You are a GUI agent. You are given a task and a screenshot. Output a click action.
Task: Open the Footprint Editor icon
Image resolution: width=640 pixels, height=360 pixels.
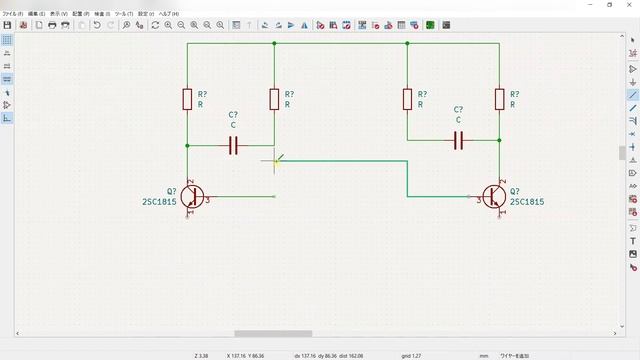pos(347,25)
